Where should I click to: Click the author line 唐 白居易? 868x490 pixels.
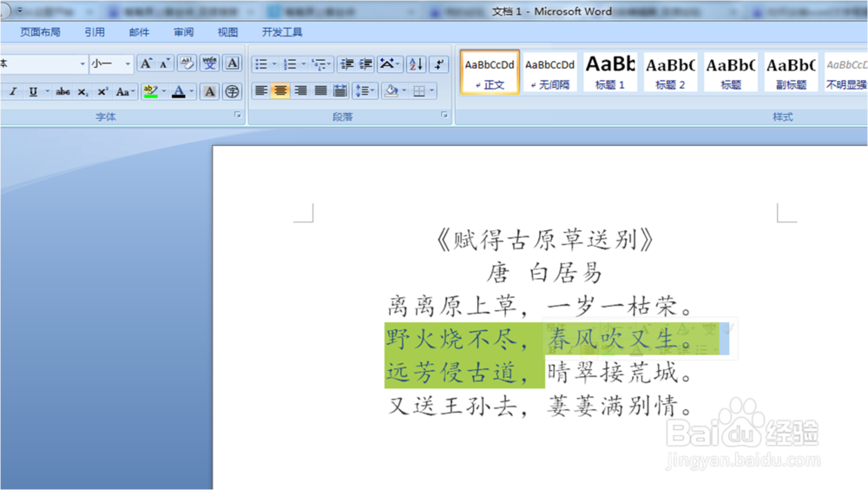pyautogui.click(x=544, y=273)
